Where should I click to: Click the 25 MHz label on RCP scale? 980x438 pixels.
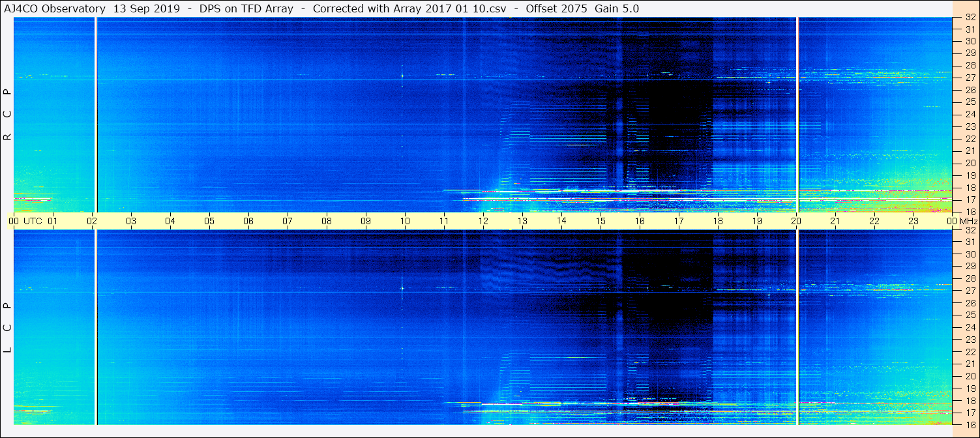click(970, 102)
